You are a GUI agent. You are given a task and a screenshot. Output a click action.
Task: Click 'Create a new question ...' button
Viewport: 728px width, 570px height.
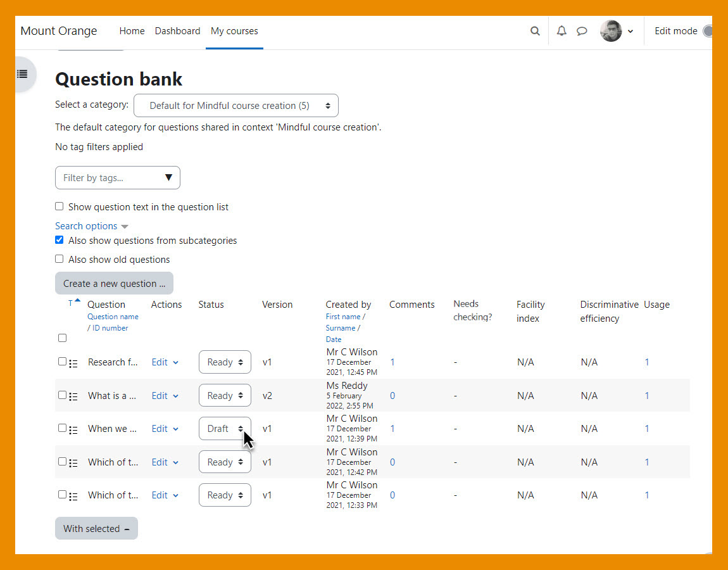tap(114, 284)
